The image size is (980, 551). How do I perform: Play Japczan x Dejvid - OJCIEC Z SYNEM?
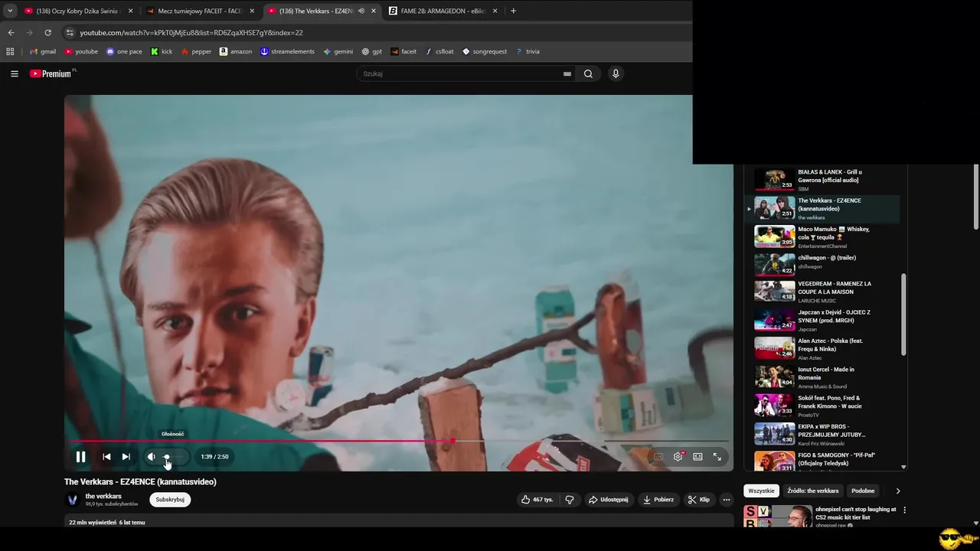tap(823, 321)
